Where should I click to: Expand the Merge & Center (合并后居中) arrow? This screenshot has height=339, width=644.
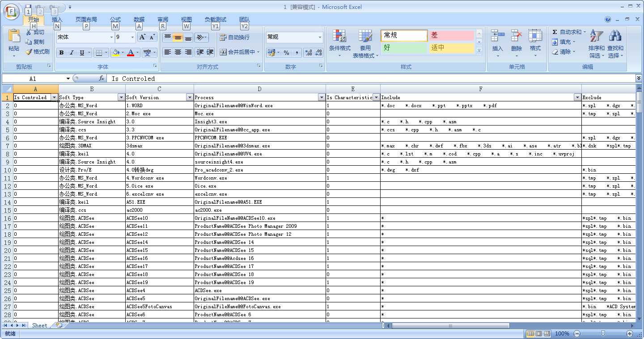click(258, 52)
